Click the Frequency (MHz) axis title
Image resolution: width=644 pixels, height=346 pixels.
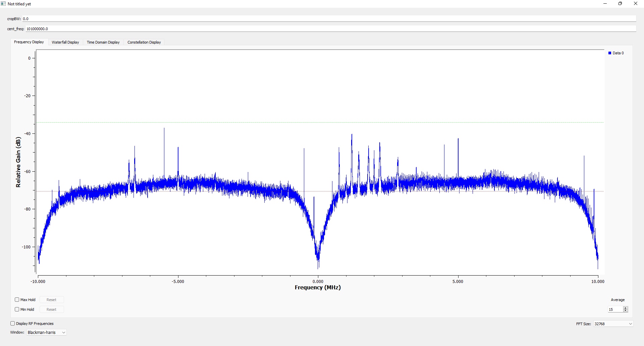318,287
